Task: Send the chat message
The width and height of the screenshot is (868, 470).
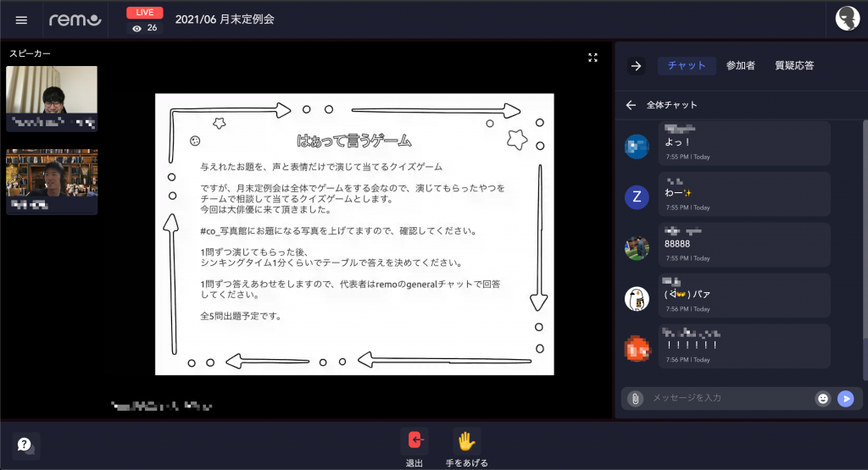Action: point(845,398)
